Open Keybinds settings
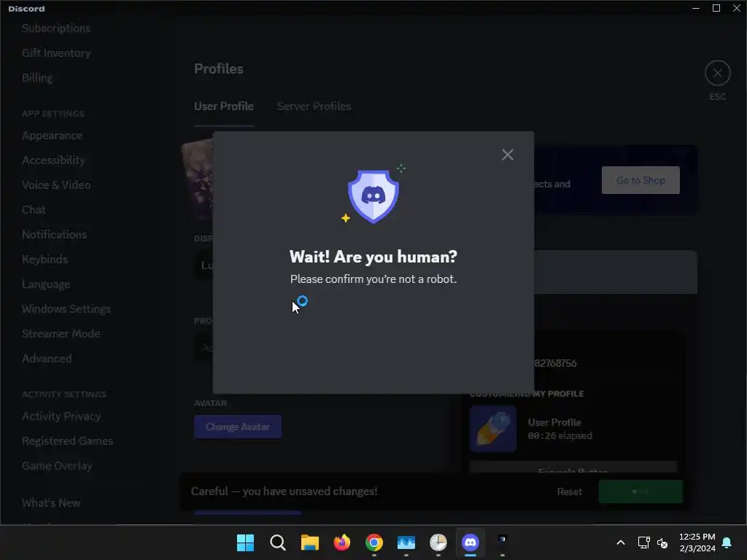Image resolution: width=747 pixels, height=560 pixels. click(44, 260)
